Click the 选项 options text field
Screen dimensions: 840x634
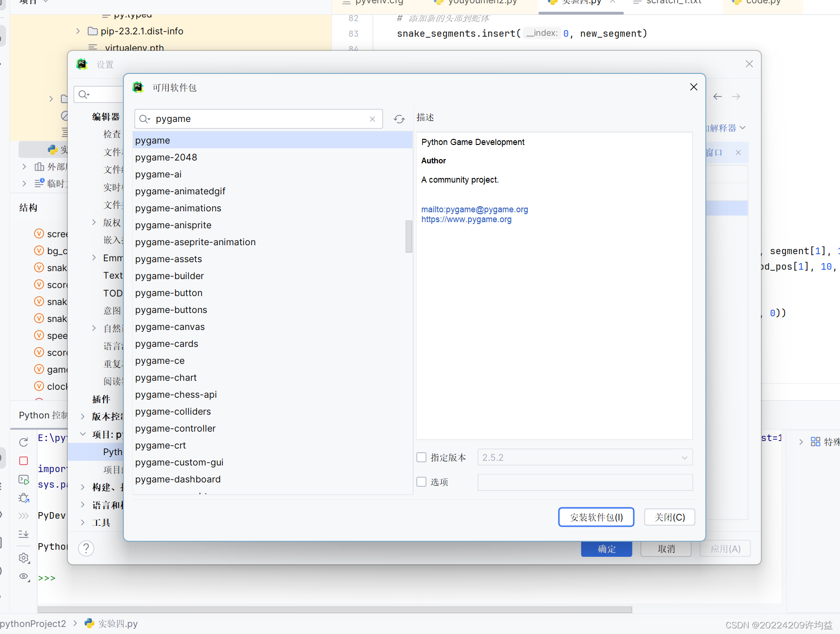point(585,482)
